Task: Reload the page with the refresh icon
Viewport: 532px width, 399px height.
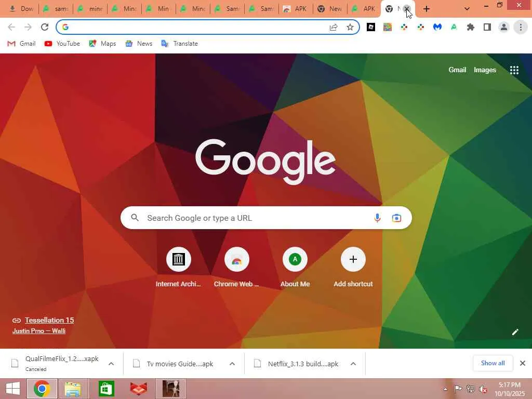Action: click(45, 27)
